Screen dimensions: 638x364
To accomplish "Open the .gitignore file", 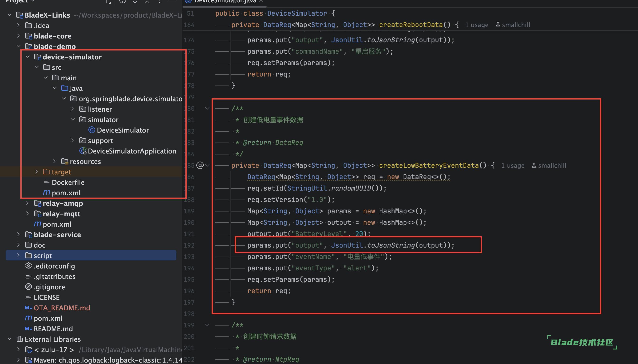I will (49, 287).
